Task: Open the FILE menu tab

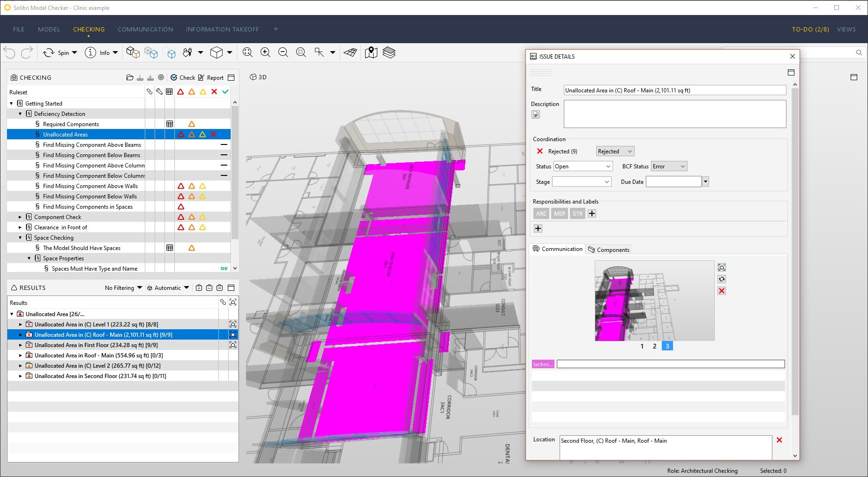Action: (x=19, y=29)
